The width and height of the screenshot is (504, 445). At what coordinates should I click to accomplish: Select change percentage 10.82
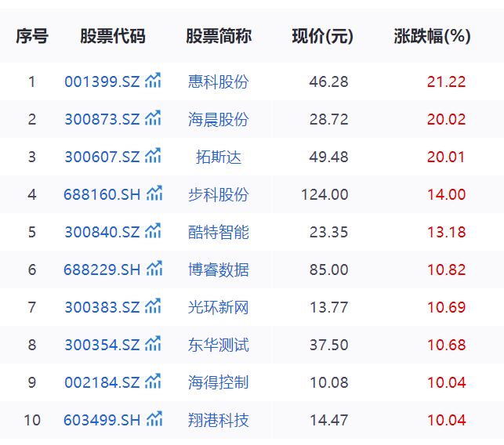click(x=447, y=270)
